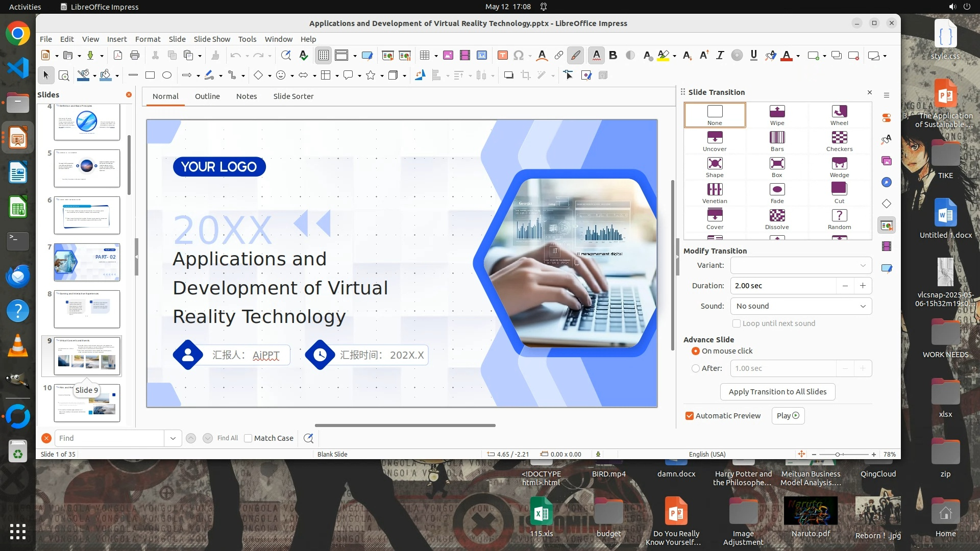Click the Rectangle drawing tool
Viewport: 980px width, 551px height.
[x=150, y=76]
